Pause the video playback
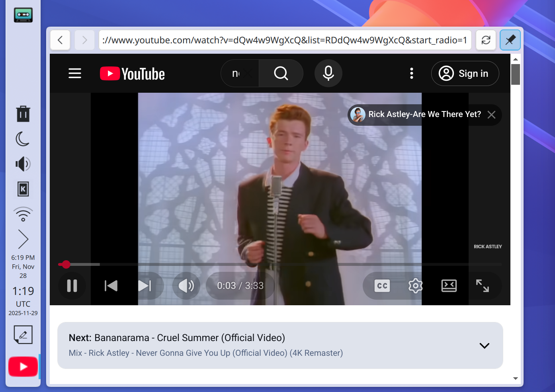Viewport: 555px width, 392px height. tap(72, 285)
